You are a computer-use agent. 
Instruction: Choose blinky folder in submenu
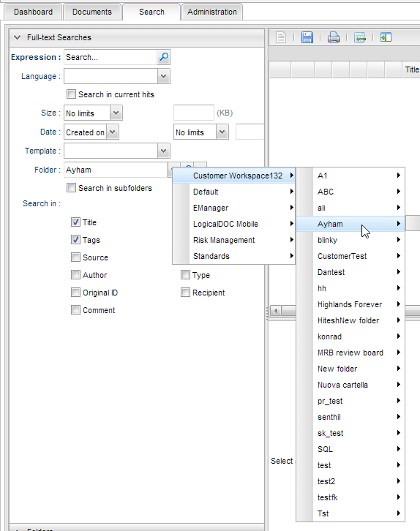click(350, 240)
